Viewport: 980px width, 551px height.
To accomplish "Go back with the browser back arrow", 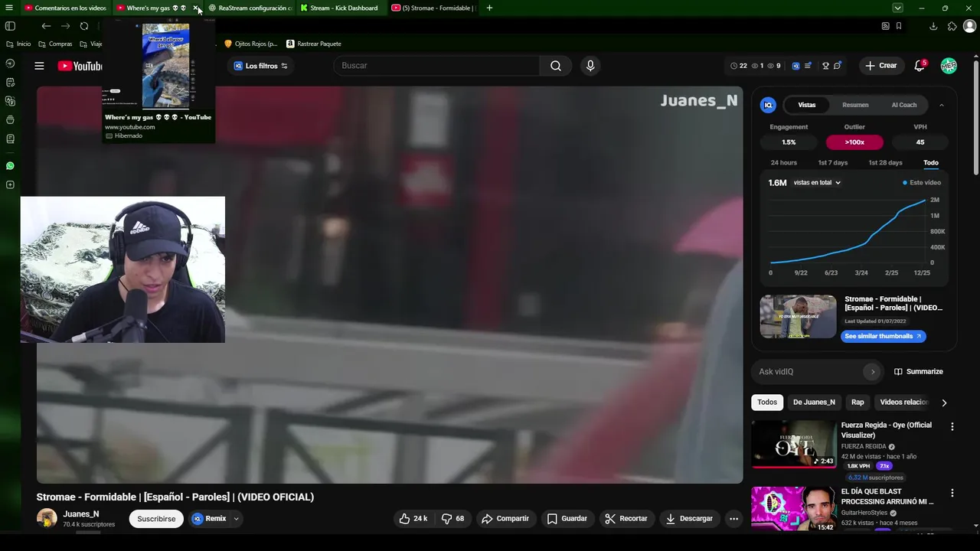I will (x=46, y=26).
